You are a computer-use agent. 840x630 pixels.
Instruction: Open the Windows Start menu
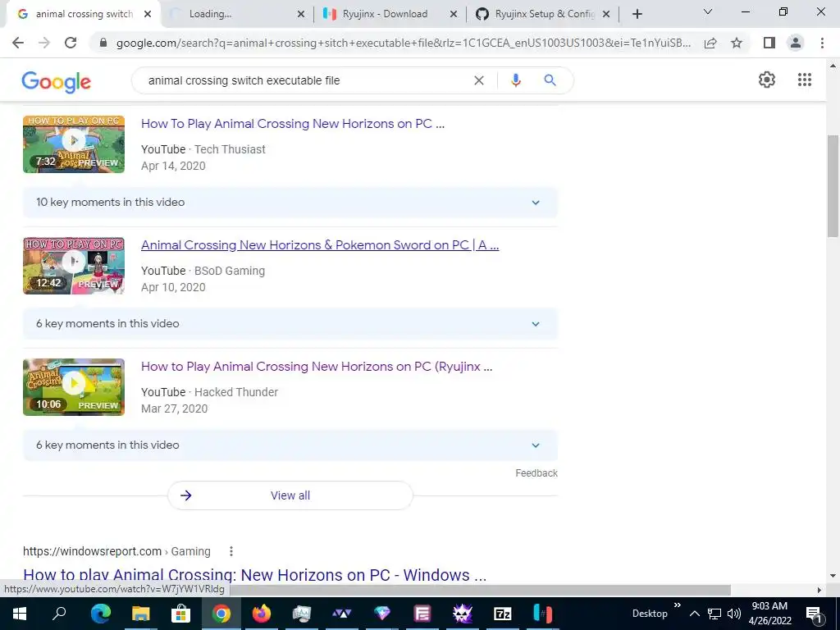[x=20, y=614]
